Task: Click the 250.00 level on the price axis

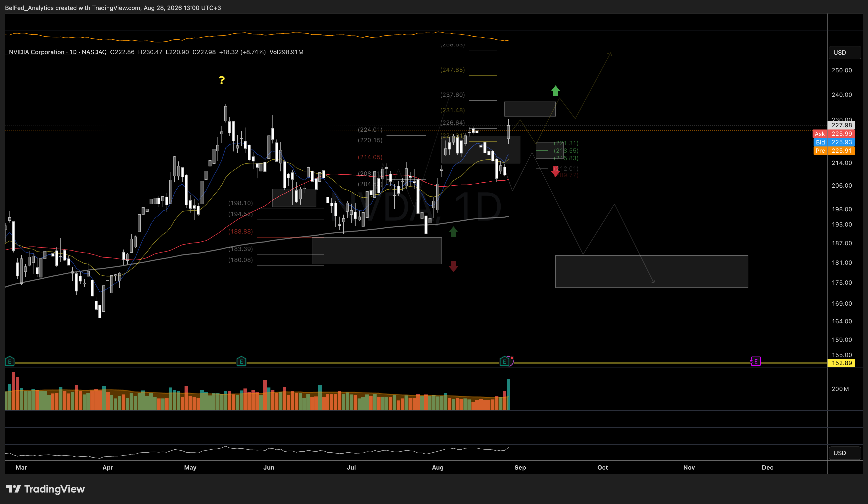Action: (x=842, y=70)
